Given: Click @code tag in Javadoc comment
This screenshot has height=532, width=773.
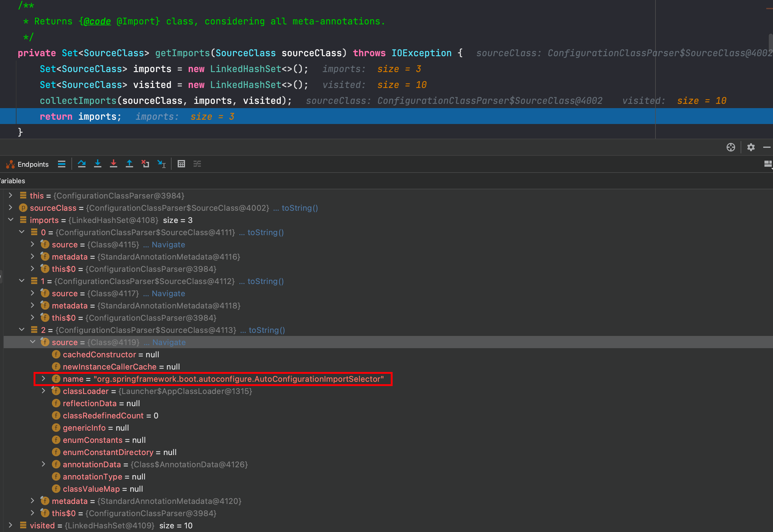Looking at the screenshot, I should [x=97, y=21].
